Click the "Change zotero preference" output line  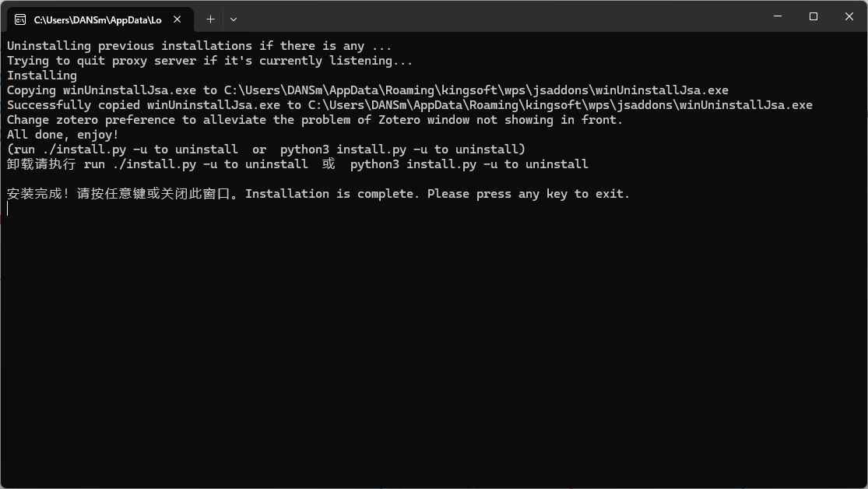(x=315, y=120)
